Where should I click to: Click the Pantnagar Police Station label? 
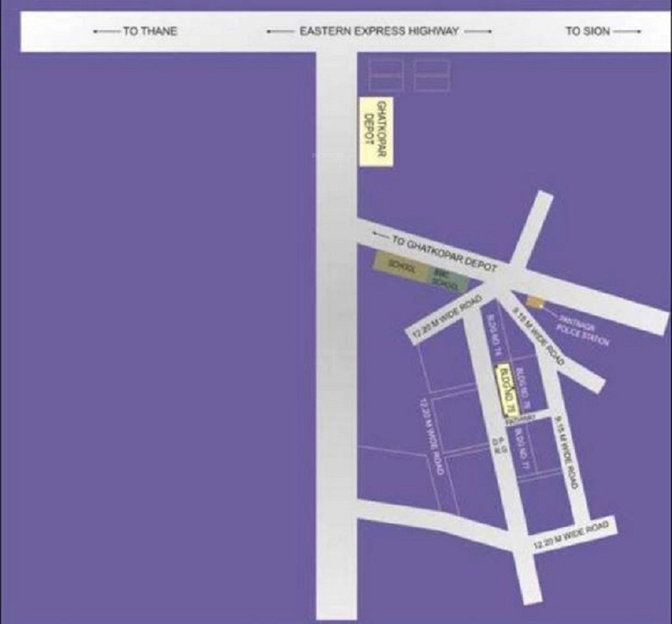pyautogui.click(x=580, y=329)
